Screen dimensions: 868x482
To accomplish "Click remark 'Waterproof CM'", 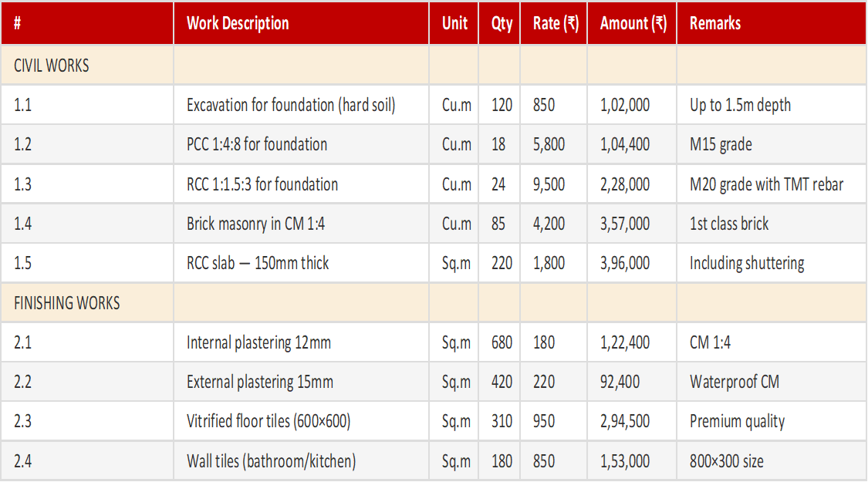I will tap(734, 382).
